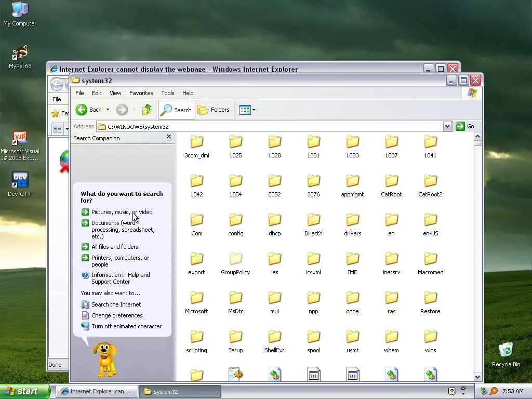Select the wins folder

pos(430,342)
